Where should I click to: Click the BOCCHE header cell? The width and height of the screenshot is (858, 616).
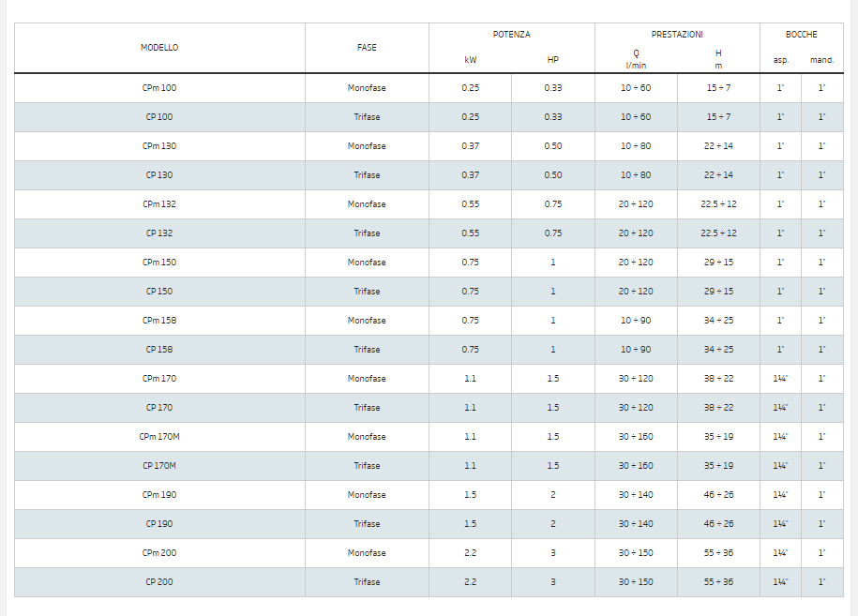801,35
